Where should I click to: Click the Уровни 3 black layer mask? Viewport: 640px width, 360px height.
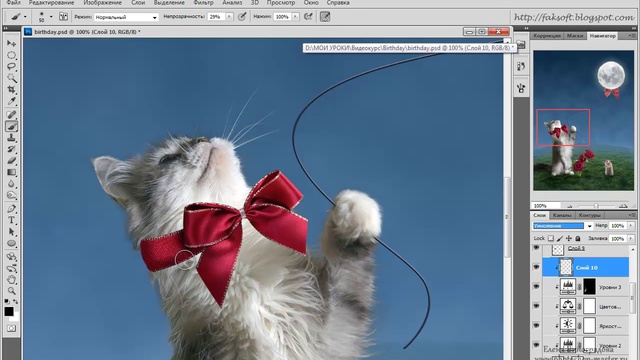point(589,287)
